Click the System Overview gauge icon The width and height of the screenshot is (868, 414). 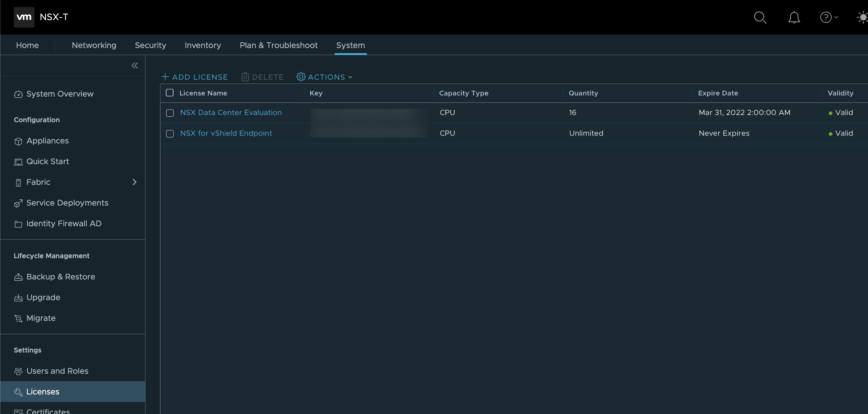point(18,94)
